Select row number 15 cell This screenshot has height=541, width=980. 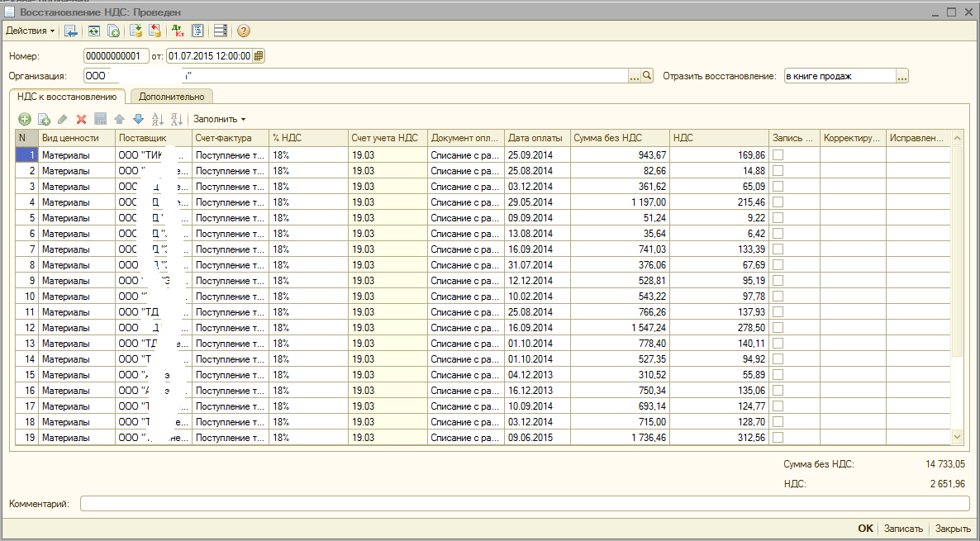click(x=27, y=375)
